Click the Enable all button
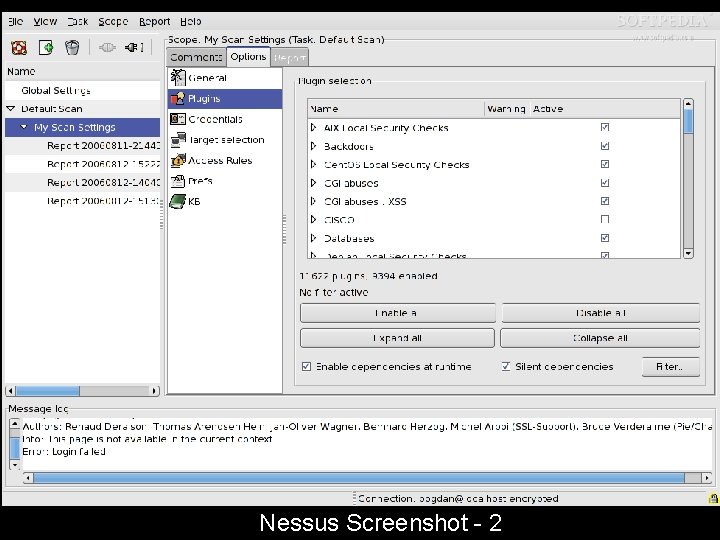This screenshot has height=540, width=720. pos(398,313)
